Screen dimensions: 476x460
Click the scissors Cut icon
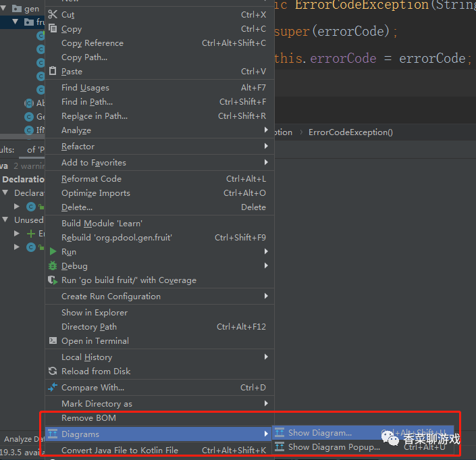[x=53, y=14]
